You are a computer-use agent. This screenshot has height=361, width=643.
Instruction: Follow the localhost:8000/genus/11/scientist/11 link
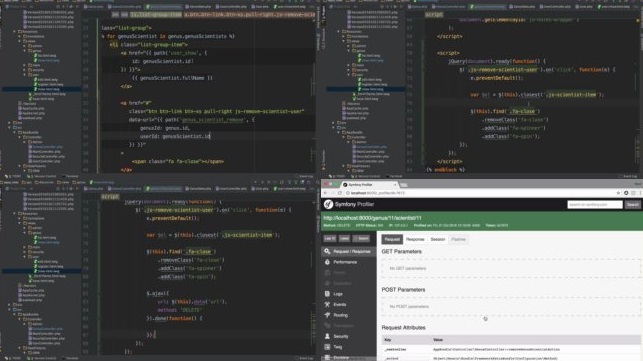[x=372, y=218]
